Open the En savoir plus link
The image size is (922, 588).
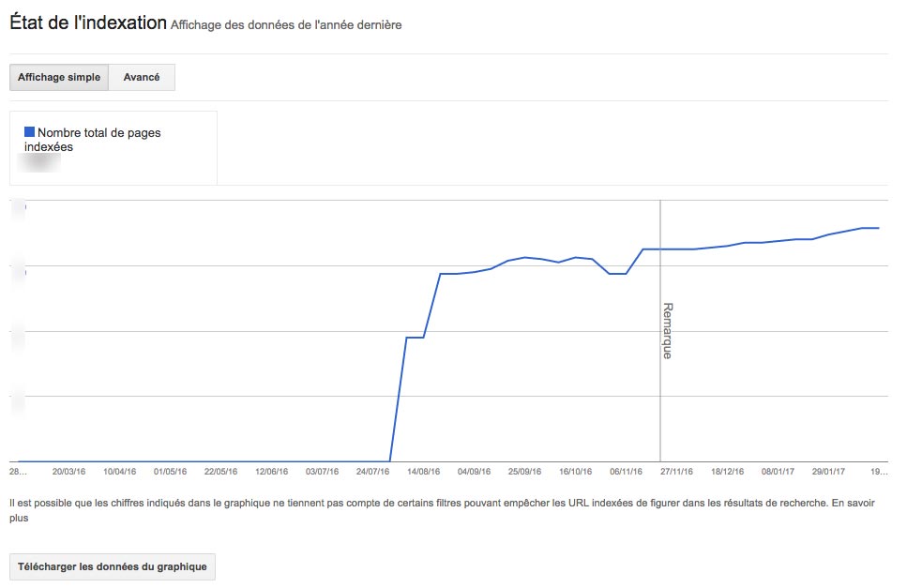coord(856,503)
